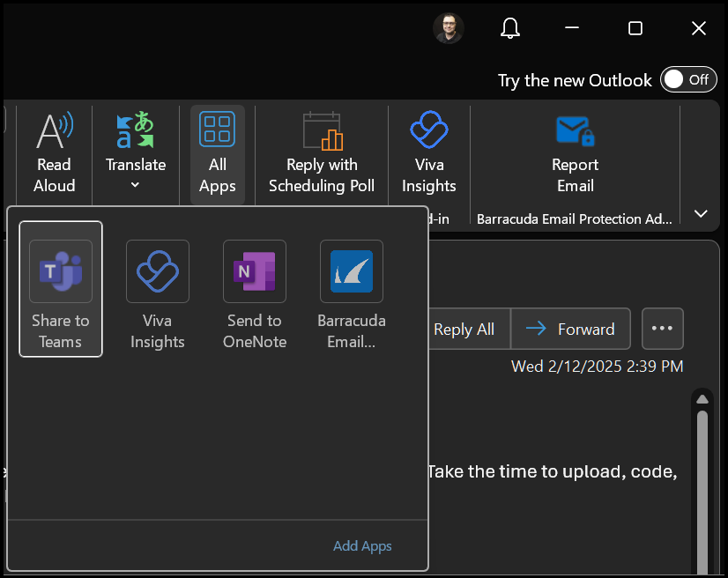Close the Outlook window
Image resolution: width=728 pixels, height=578 pixels.
coord(698,28)
